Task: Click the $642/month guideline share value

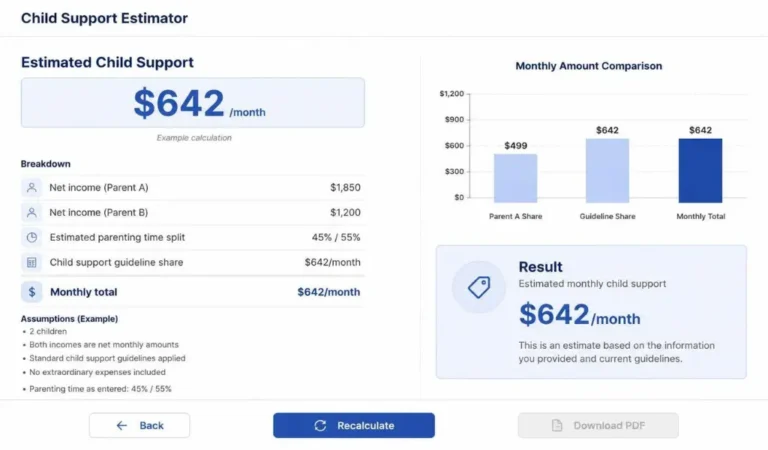Action: tap(333, 262)
